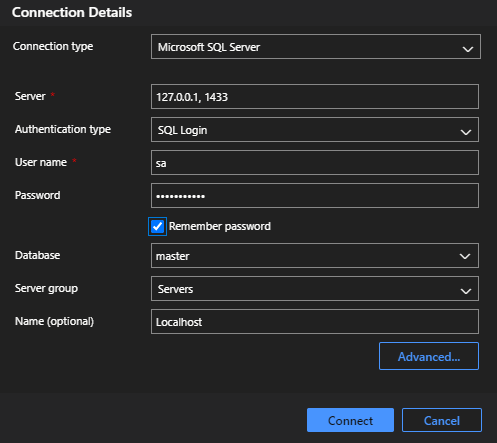Uncheck the Remember password checkbox
The image size is (497, 443).
click(x=157, y=227)
